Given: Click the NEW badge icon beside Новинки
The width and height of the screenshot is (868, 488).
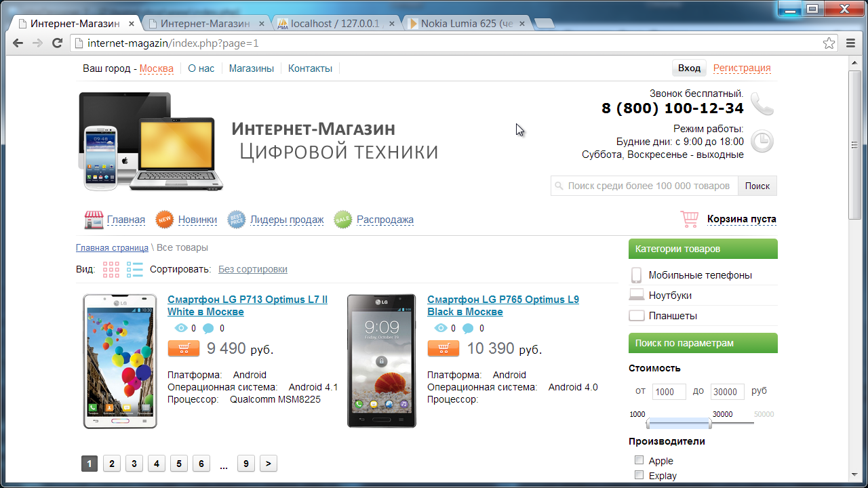Looking at the screenshot, I should (x=165, y=220).
